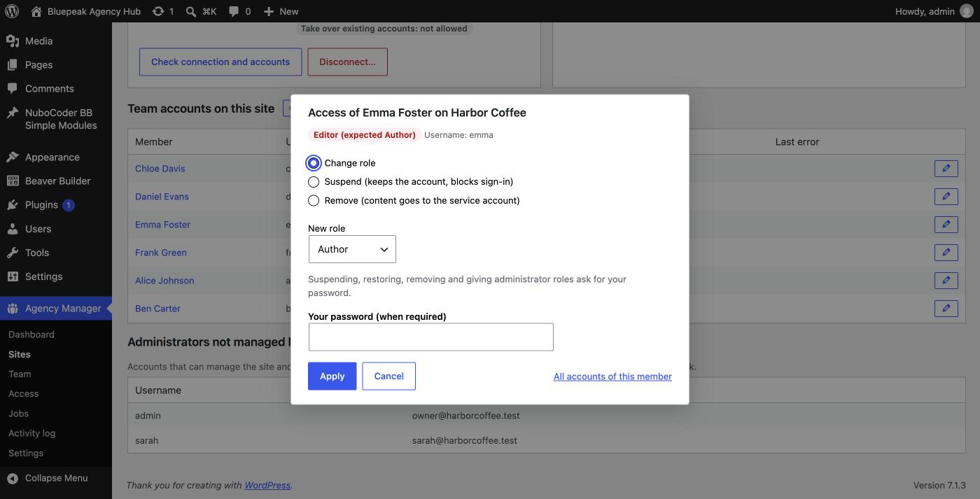This screenshot has width=980, height=499.
Task: Open the Daniel Evans member link
Action: point(162,197)
